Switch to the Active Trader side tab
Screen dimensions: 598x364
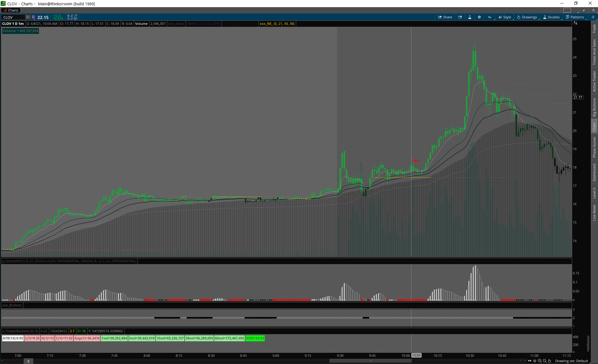(x=594, y=81)
